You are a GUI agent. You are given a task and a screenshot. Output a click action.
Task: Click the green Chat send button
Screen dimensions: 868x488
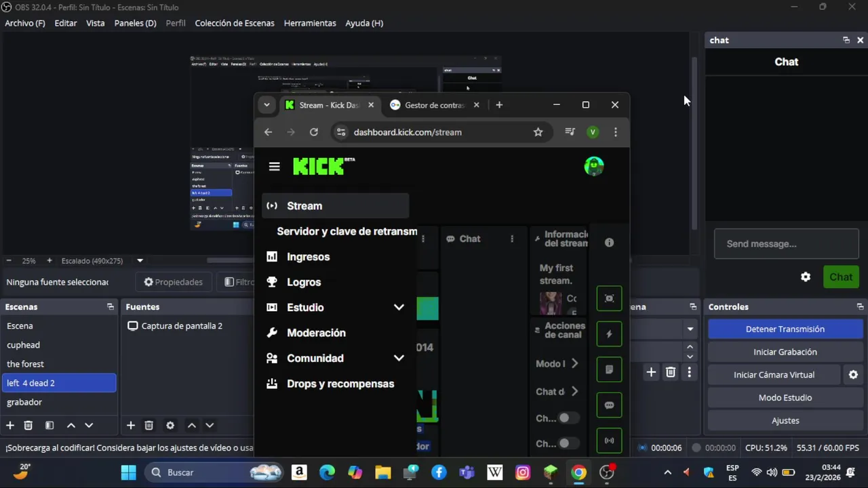[841, 277]
